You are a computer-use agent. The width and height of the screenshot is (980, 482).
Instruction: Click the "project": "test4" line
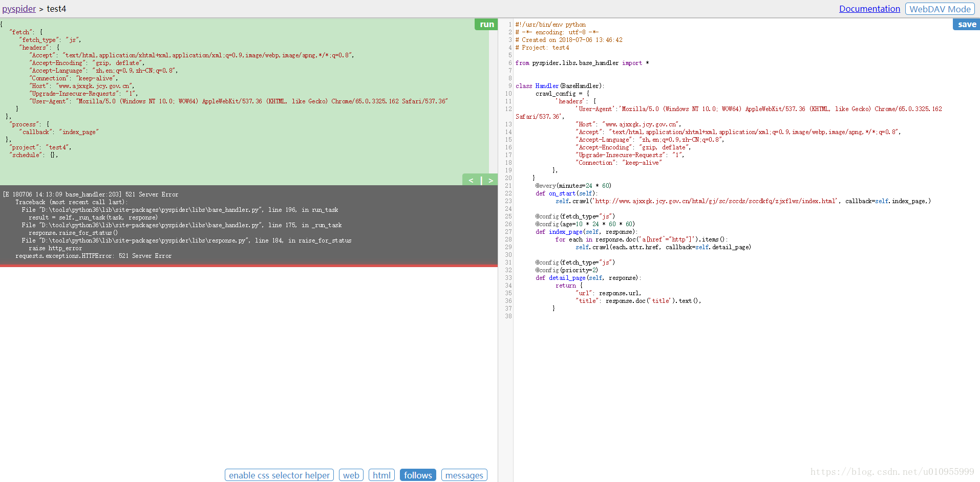click(40, 147)
